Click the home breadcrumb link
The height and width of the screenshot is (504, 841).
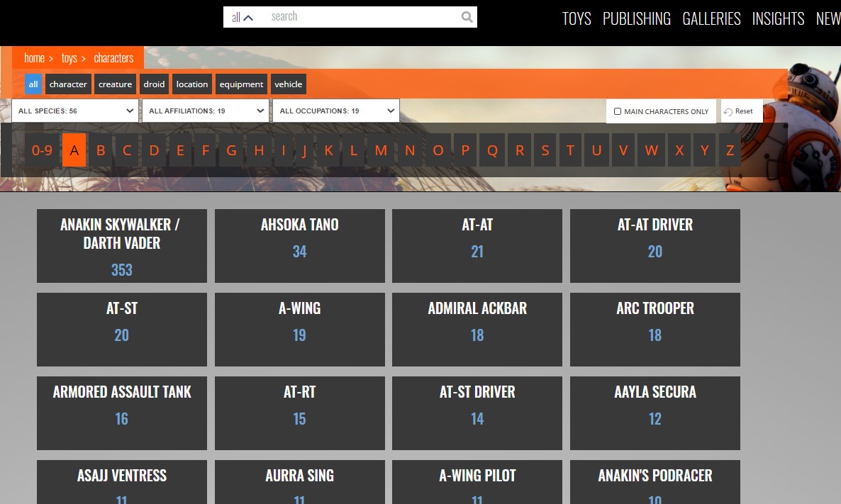(x=34, y=58)
